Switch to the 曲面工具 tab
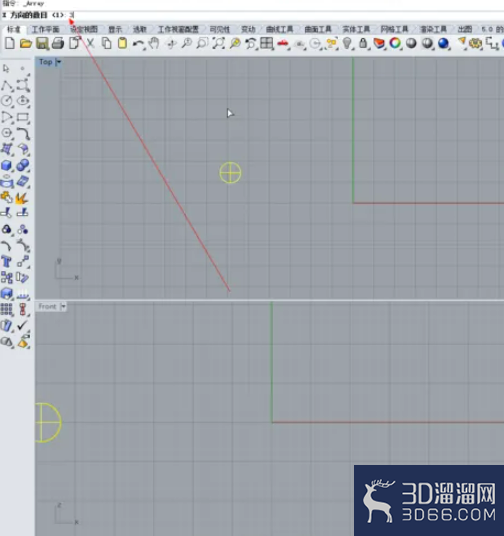 click(x=318, y=29)
